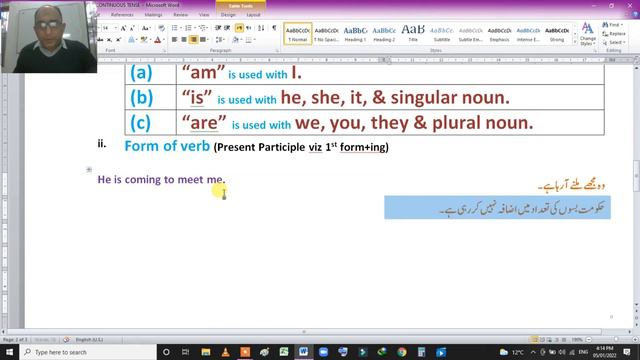Click the Shading paint bucket button

pyautogui.click(x=235, y=40)
